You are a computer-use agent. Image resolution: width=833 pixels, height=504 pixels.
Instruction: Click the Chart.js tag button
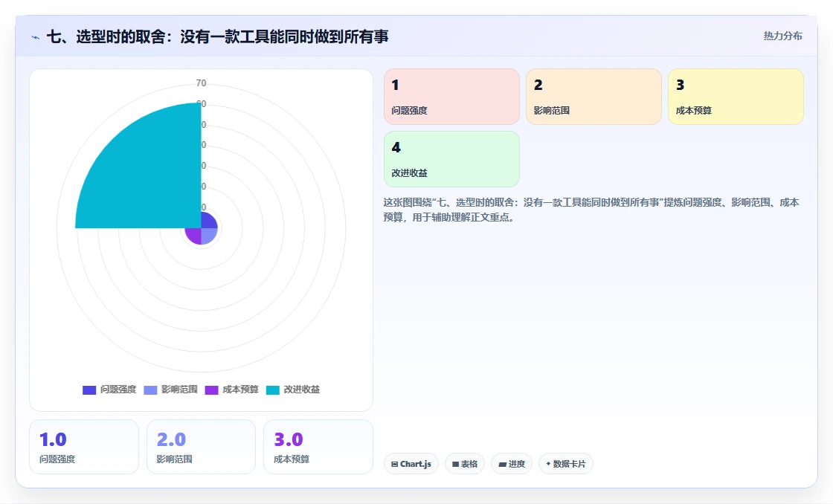coord(411,464)
